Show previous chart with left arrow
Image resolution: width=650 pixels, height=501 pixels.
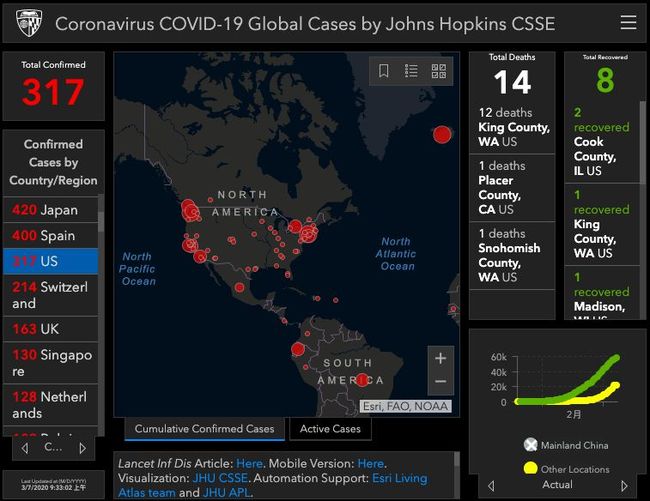[491, 485]
